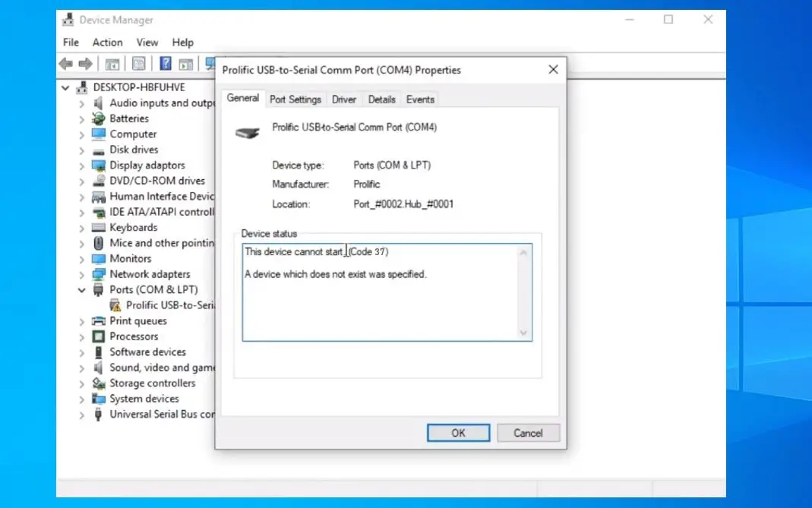Collapse the Ports (COM & LPT) node
Screen dimensions: 812x508
point(82,290)
